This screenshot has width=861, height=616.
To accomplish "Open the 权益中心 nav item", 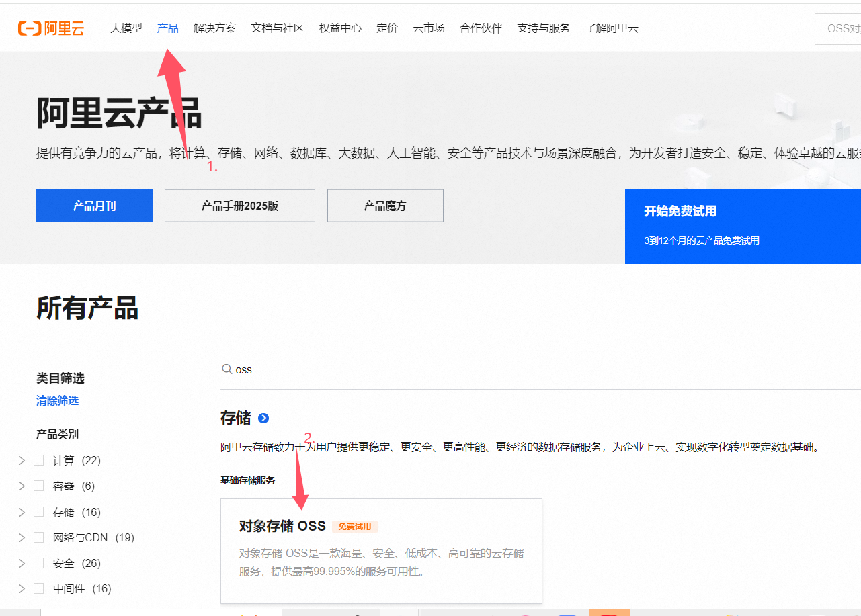I will click(340, 28).
